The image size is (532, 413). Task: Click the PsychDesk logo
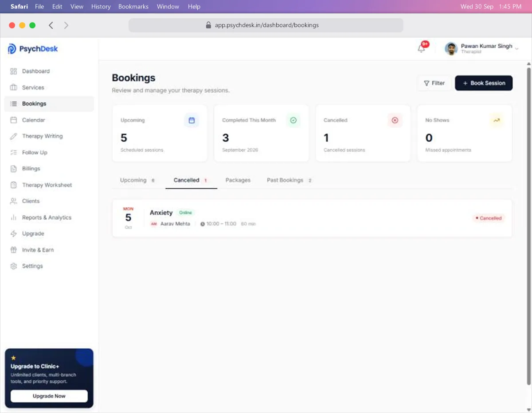33,49
